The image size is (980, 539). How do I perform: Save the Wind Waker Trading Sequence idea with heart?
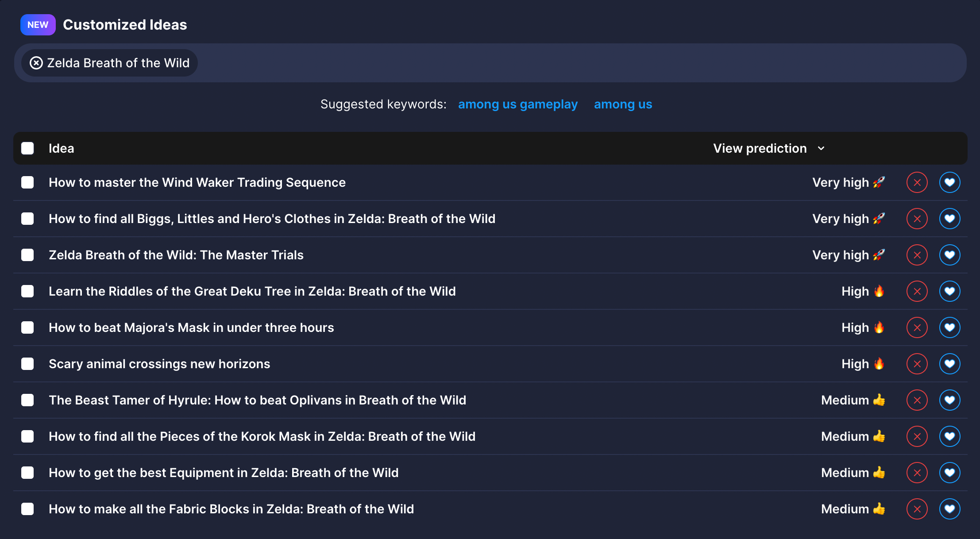pos(949,182)
